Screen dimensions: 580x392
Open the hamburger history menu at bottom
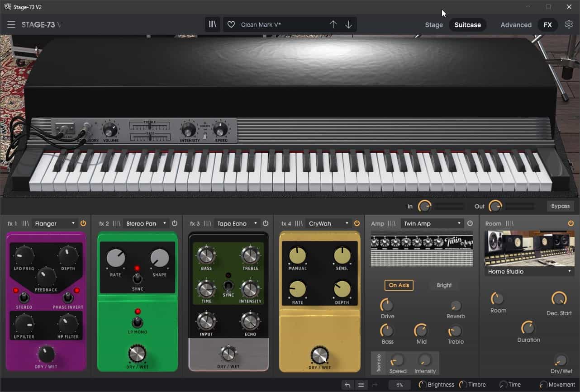tap(361, 384)
